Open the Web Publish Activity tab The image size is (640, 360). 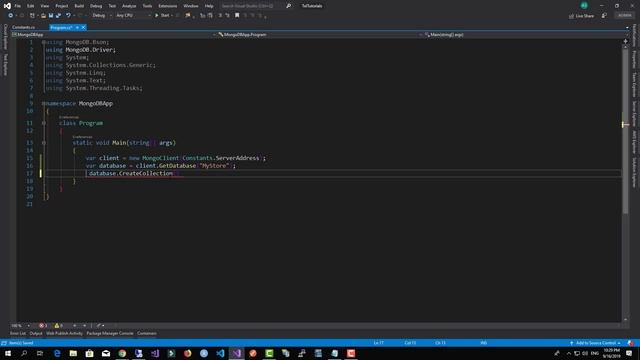[64, 333]
